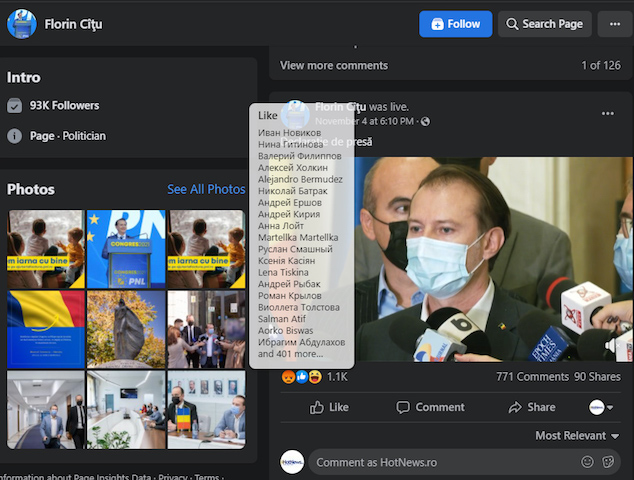Open 771 Comments count link

(x=531, y=377)
